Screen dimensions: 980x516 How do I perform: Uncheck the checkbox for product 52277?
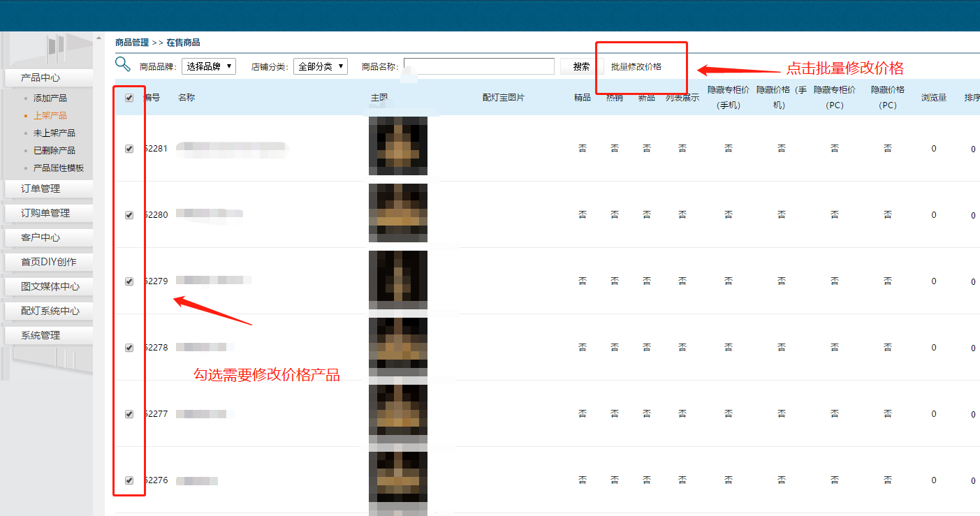pos(129,414)
